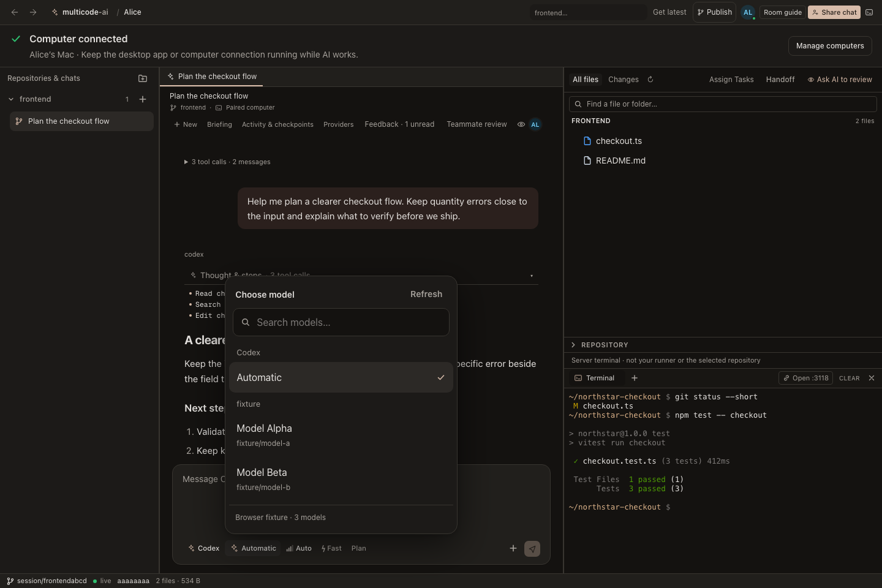
Task: Choose Model Alpha from the list
Action: tap(341, 435)
